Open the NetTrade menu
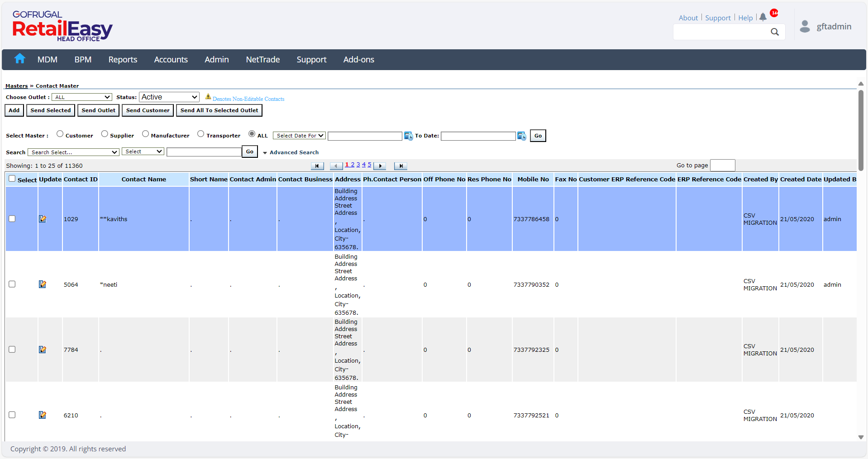Screen dimensions: 868x459 [262, 60]
